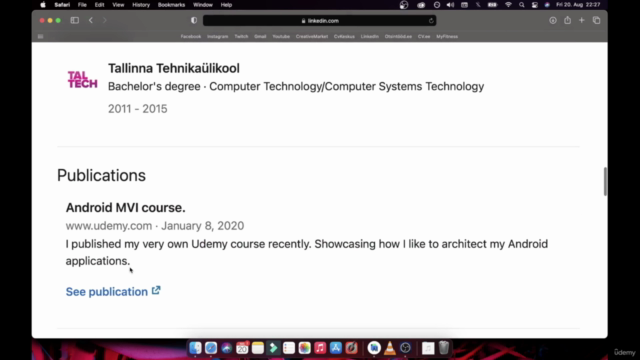Open Youtube bookmark
640x360 pixels.
(281, 36)
